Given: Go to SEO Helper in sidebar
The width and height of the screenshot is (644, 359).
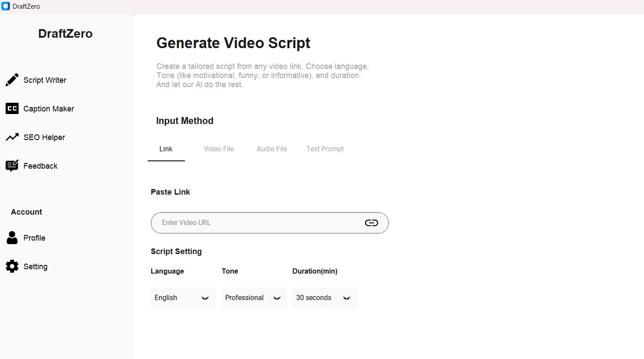Looking at the screenshot, I should [44, 137].
